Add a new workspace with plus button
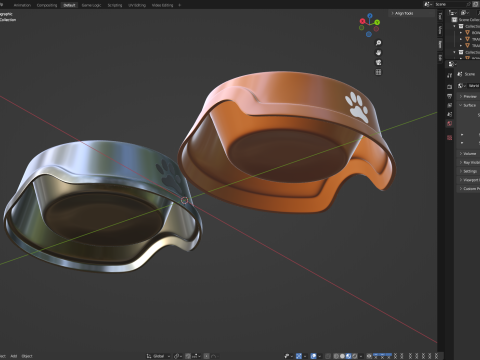The image size is (480, 360). coord(179,5)
